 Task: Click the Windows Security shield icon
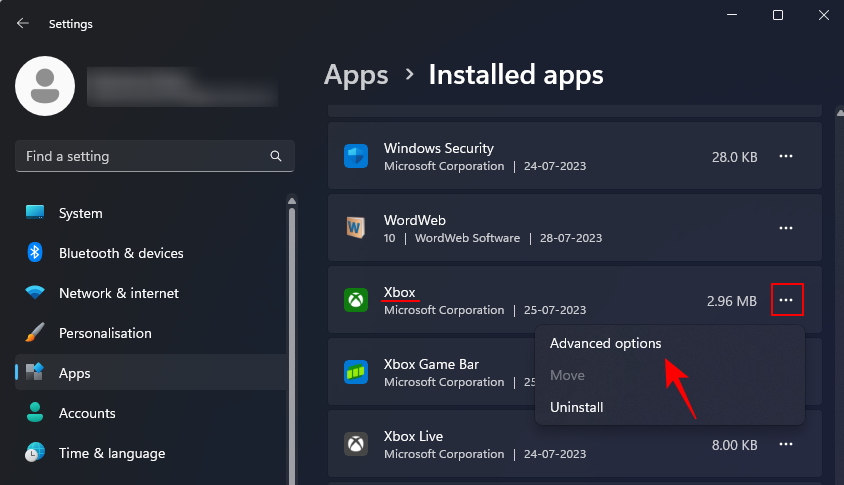[356, 156]
